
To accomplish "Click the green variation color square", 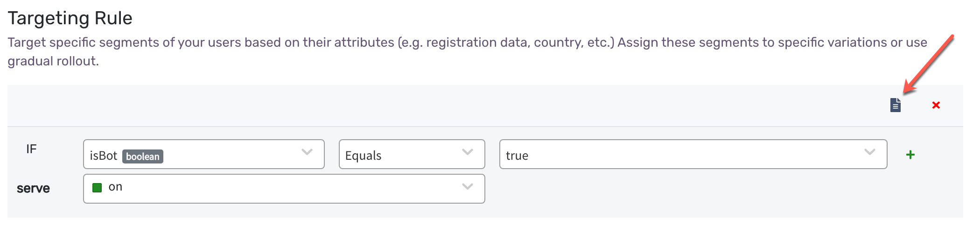I will 97,188.
